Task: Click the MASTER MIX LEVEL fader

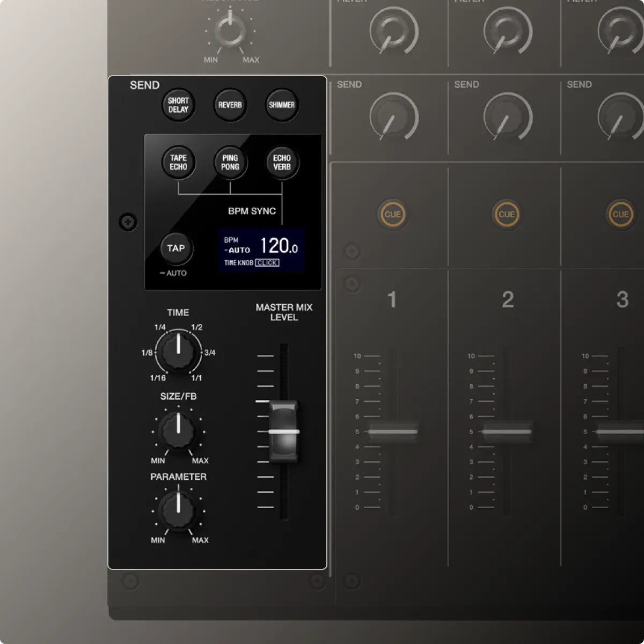Action: (x=284, y=430)
